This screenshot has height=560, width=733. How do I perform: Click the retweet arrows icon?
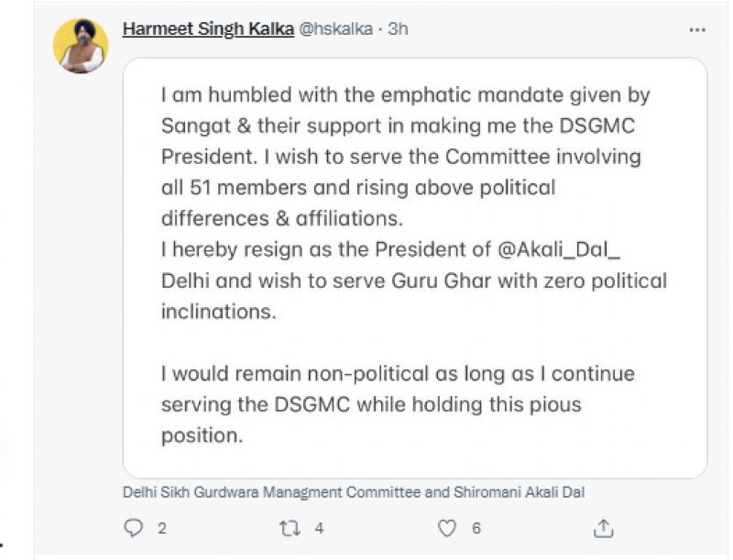click(290, 529)
